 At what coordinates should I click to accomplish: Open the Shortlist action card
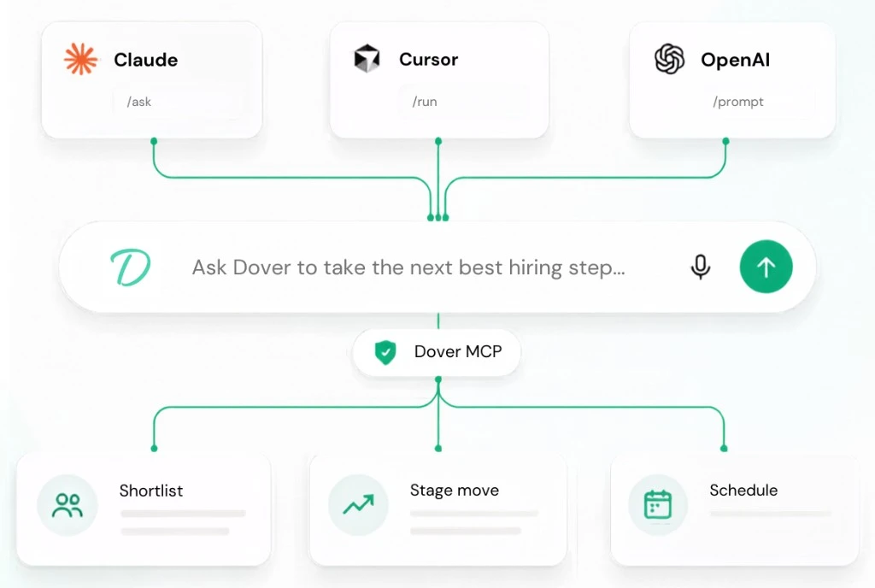point(144,509)
